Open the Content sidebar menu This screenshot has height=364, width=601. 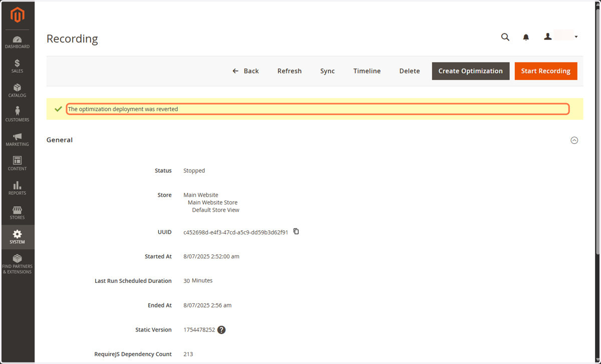tap(17, 164)
